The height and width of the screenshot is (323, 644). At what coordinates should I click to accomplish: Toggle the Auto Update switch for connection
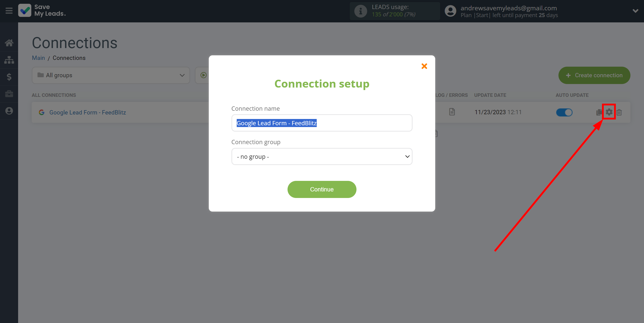pyautogui.click(x=565, y=112)
